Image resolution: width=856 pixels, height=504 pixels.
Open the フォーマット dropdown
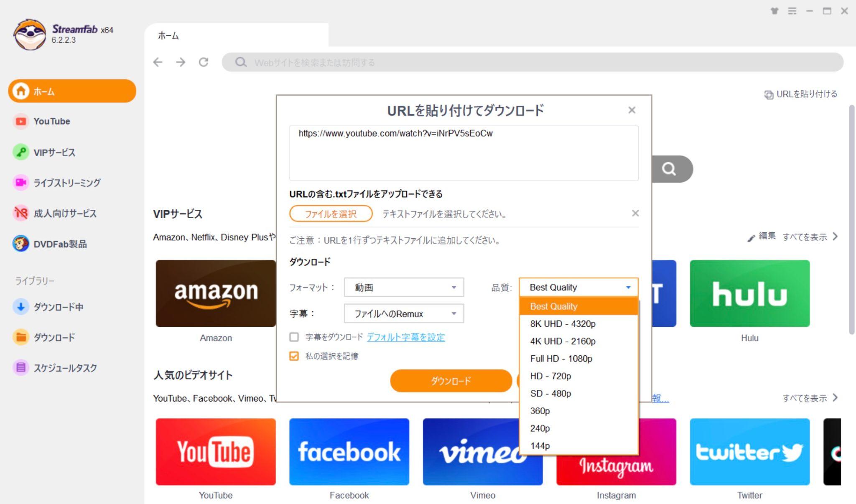click(x=404, y=288)
